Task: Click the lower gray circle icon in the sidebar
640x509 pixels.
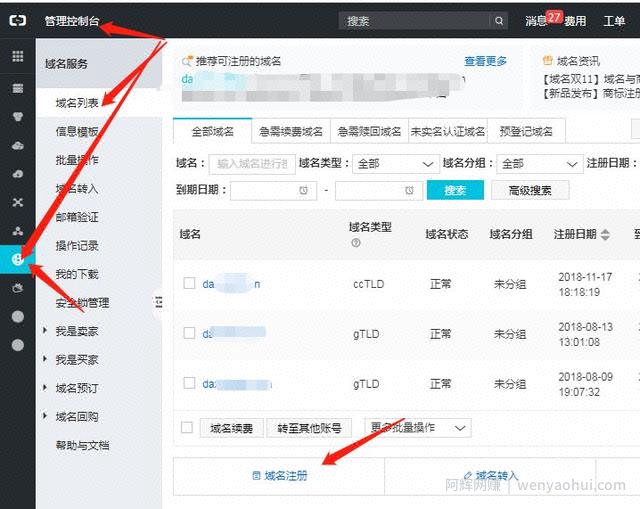Action: click(x=18, y=345)
